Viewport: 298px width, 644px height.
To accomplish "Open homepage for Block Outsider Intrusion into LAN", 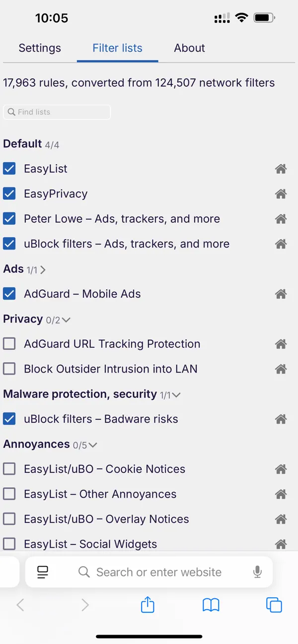I will (x=281, y=369).
